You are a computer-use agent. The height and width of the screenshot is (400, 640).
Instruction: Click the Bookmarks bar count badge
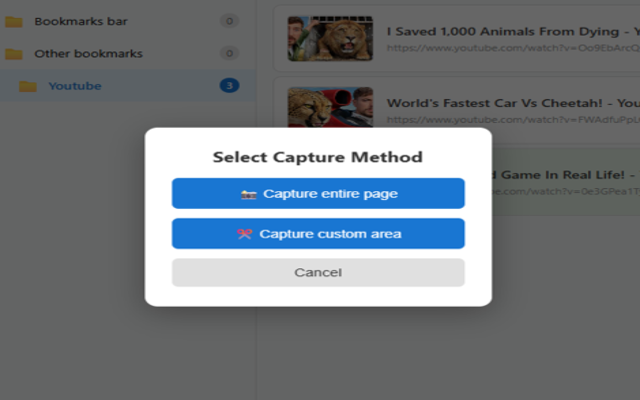[x=229, y=21]
